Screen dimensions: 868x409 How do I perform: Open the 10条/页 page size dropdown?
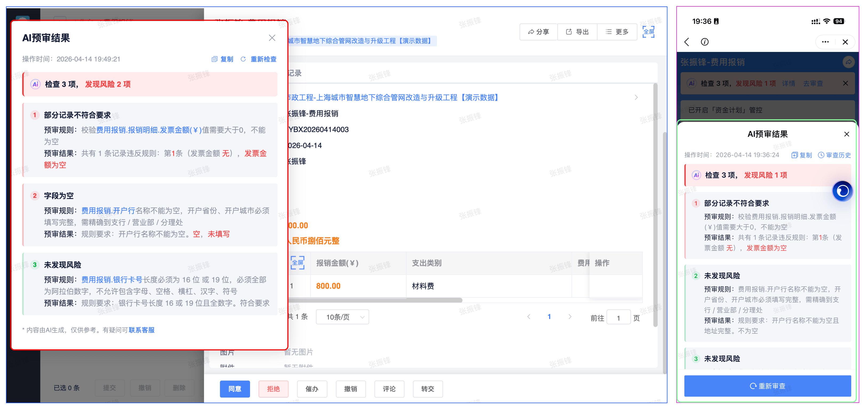click(342, 317)
